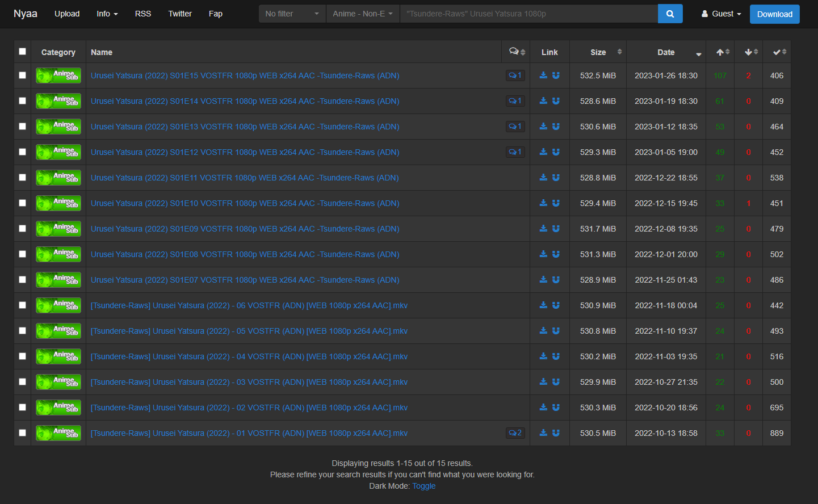Download torrent file for S01E14
The width and height of the screenshot is (818, 504).
[x=543, y=101]
